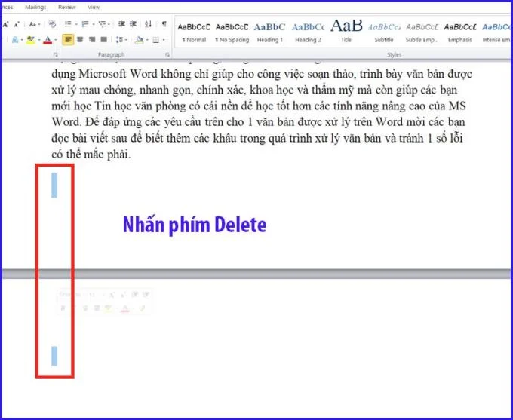The image size is (513, 420).
Task: Click the Change Case Aa button
Action: pos(32,24)
